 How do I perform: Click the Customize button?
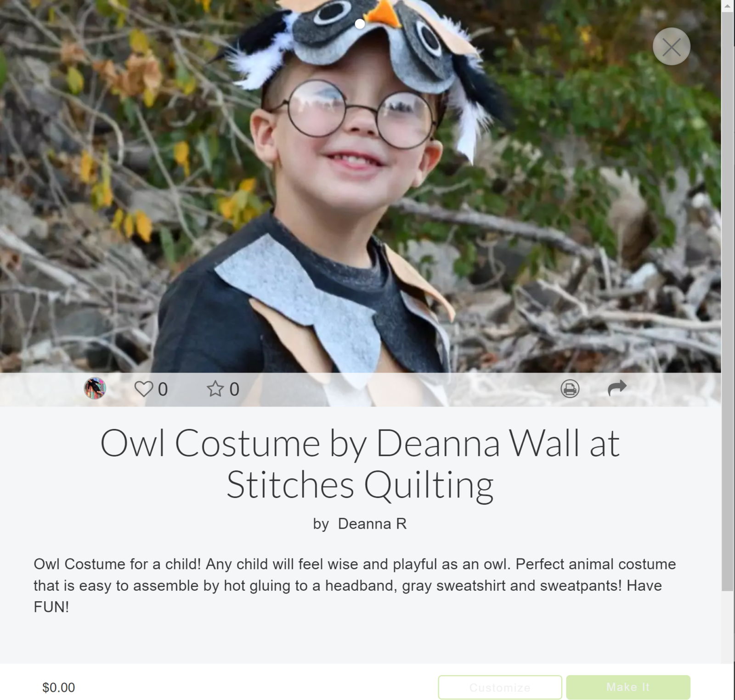[500, 687]
